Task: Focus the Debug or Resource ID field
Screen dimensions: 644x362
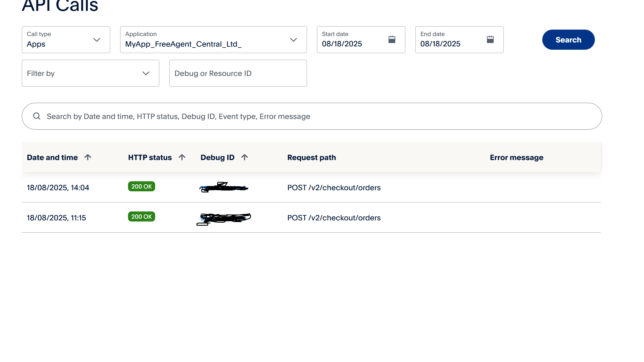Action: 238,73
